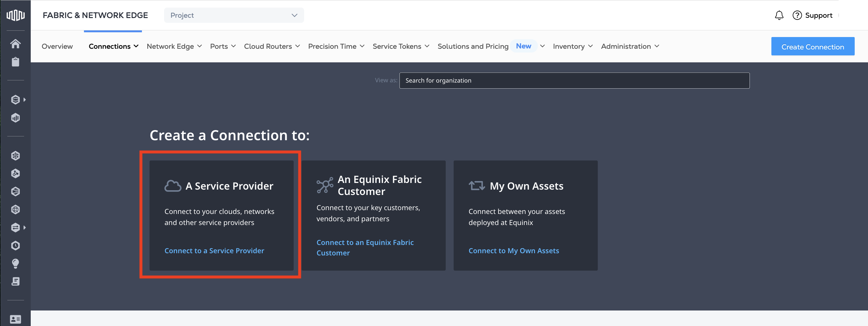The height and width of the screenshot is (326, 868).
Task: Click the network nodes icon on Fabric Customer card
Action: 325,185
